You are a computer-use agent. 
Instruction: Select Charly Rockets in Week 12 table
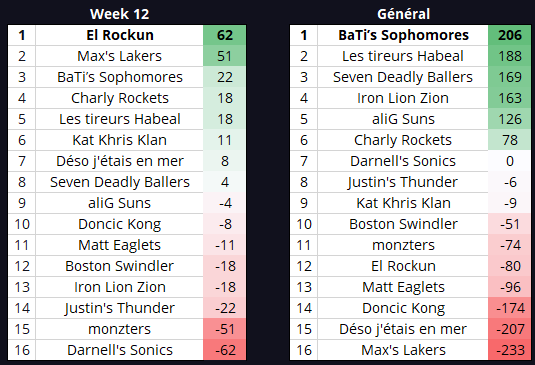tap(120, 98)
